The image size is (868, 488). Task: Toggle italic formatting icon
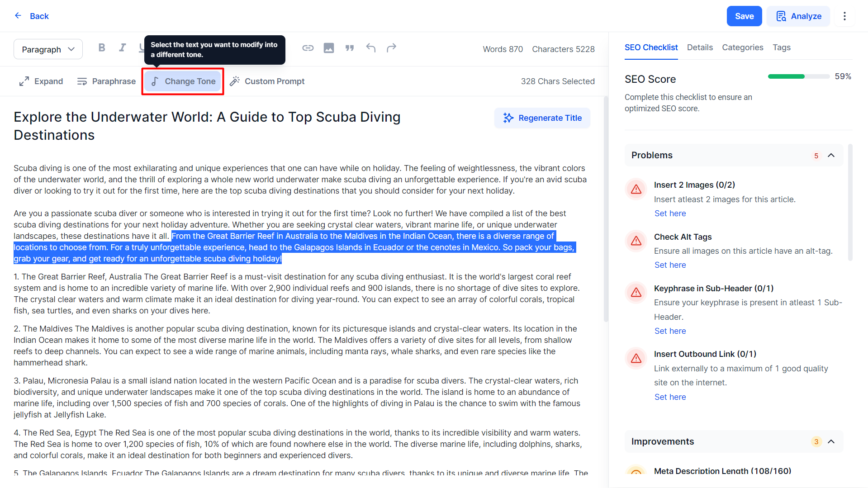(x=122, y=48)
